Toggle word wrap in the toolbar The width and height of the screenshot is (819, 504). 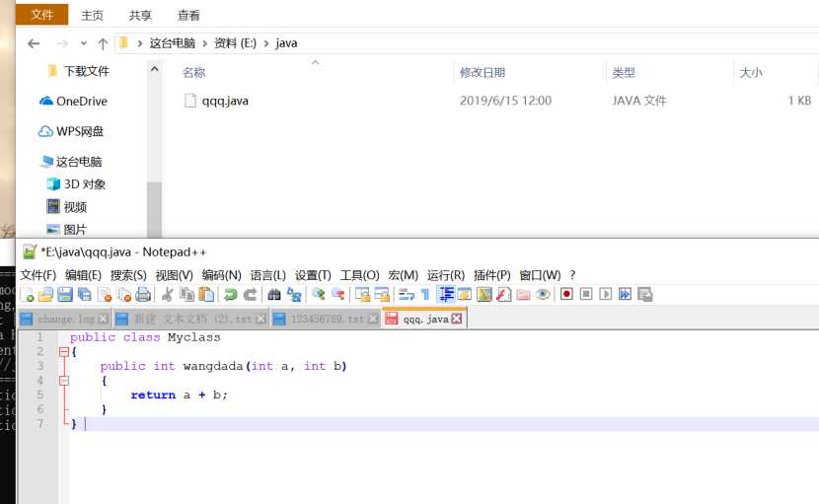tap(406, 295)
